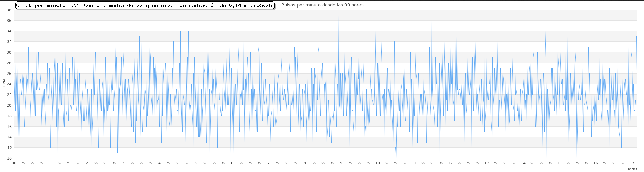Select hour 5 on the time axis
The height and width of the screenshot is (172, 644).
pos(196,163)
